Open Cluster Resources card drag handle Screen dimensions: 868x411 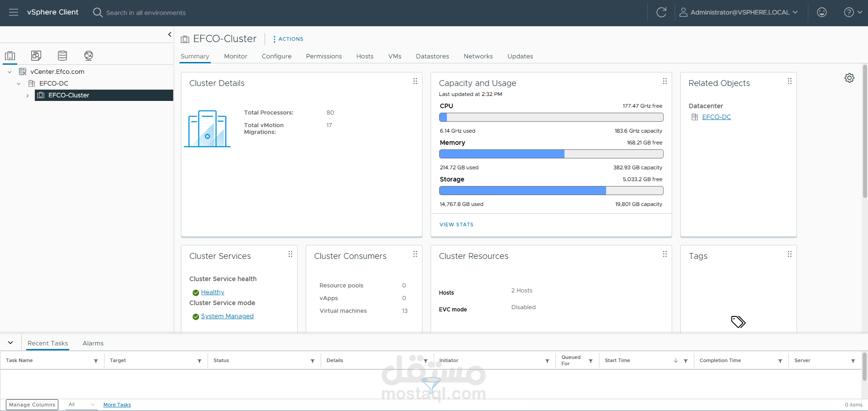[664, 254]
